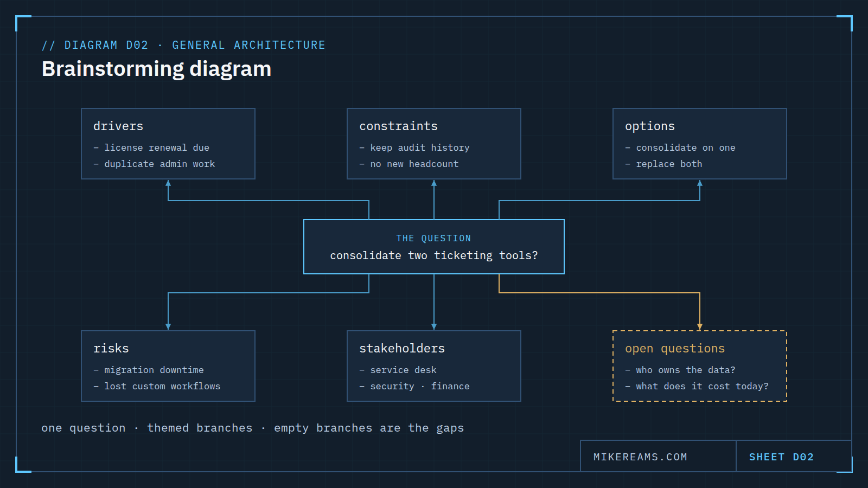Select 'consolidate two ticketing tools?' text
The image size is (868, 488).
coord(434,255)
